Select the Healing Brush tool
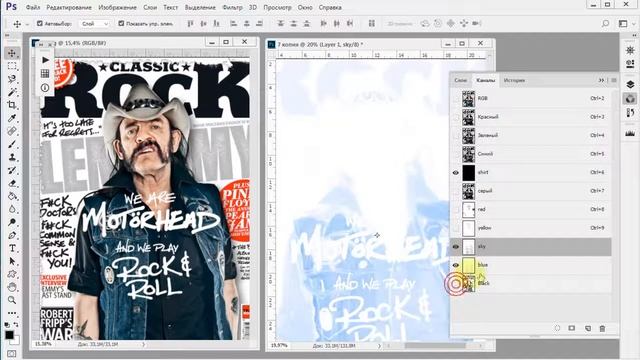The height and width of the screenshot is (360, 640). click(12, 131)
